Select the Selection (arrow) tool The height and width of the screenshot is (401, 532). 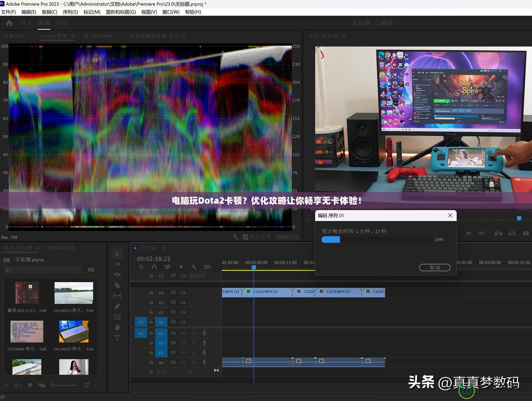point(117,254)
